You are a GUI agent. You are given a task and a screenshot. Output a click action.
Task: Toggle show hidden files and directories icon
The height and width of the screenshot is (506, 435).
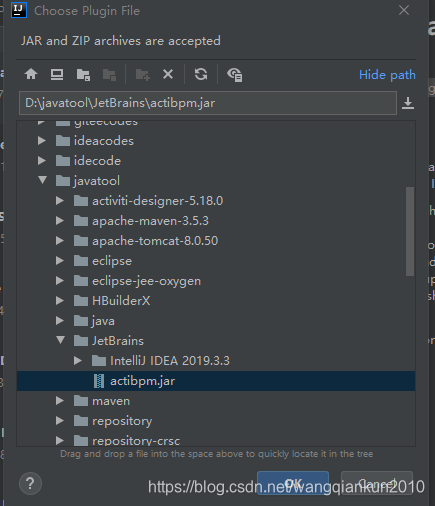pyautogui.click(x=235, y=75)
